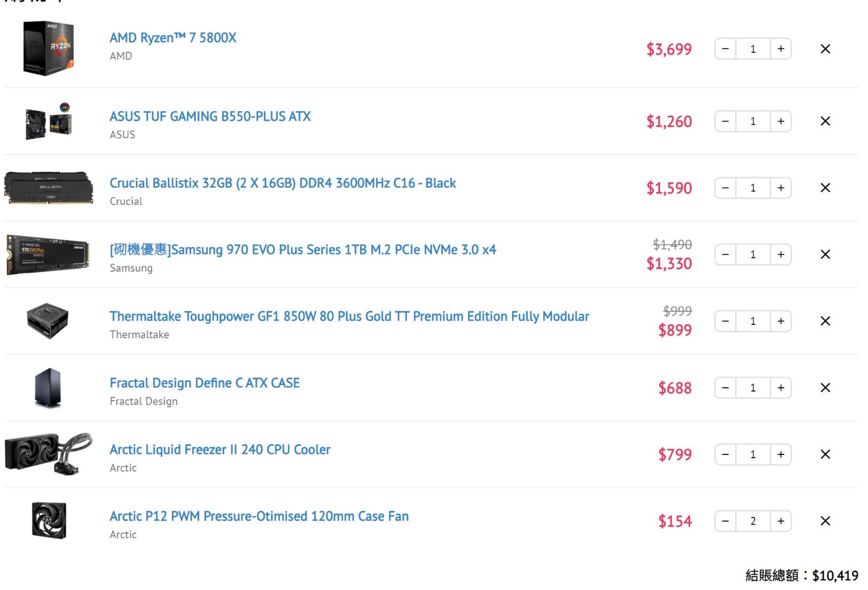The image size is (868, 590).
Task: Open Thermaltake Toughpower GF1 850W link
Action: tap(349, 316)
